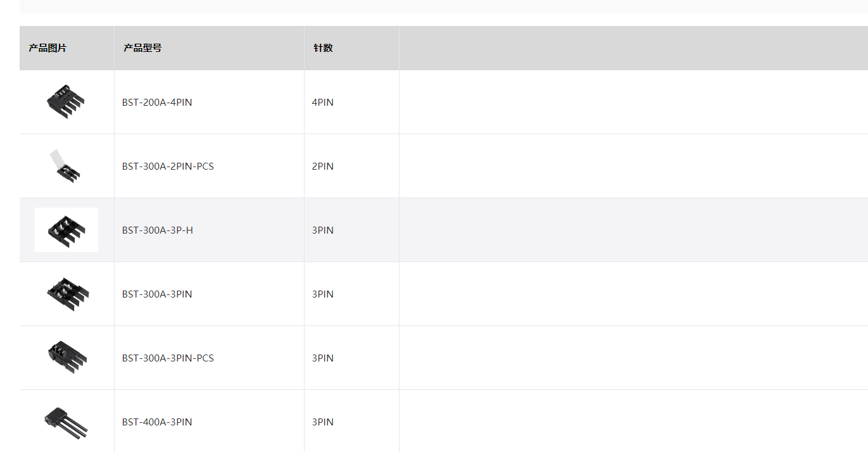The image size is (868, 452).
Task: Open the BST-300A-3P-H model link
Action: point(158,230)
